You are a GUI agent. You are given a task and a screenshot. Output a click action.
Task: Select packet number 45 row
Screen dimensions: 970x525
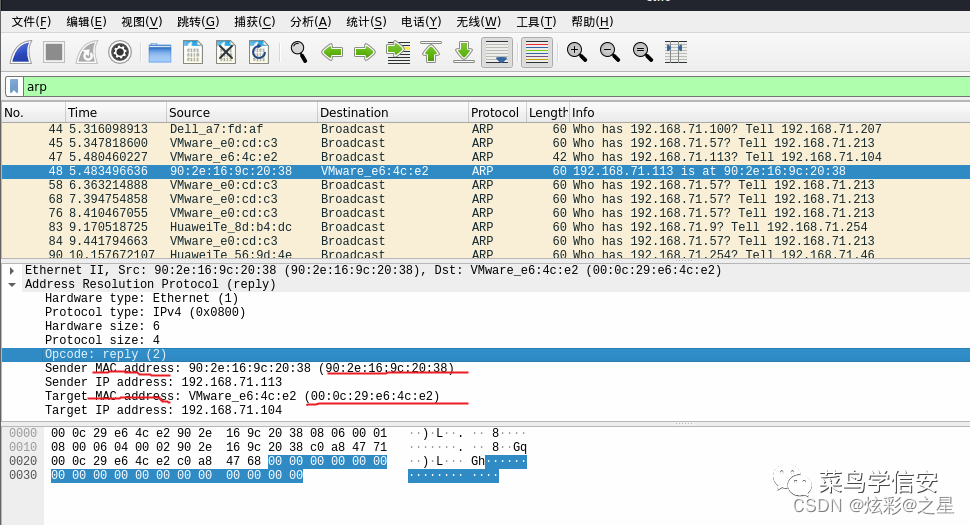(486, 143)
